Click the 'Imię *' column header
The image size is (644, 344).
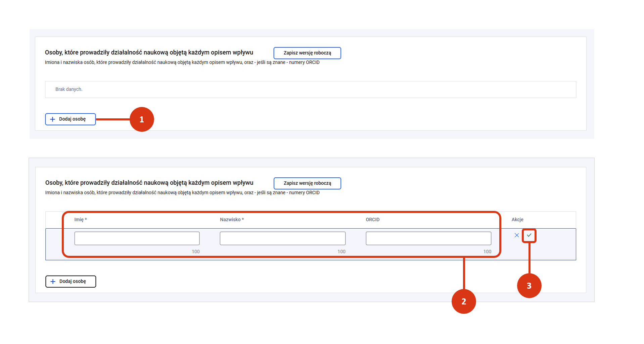click(x=81, y=220)
